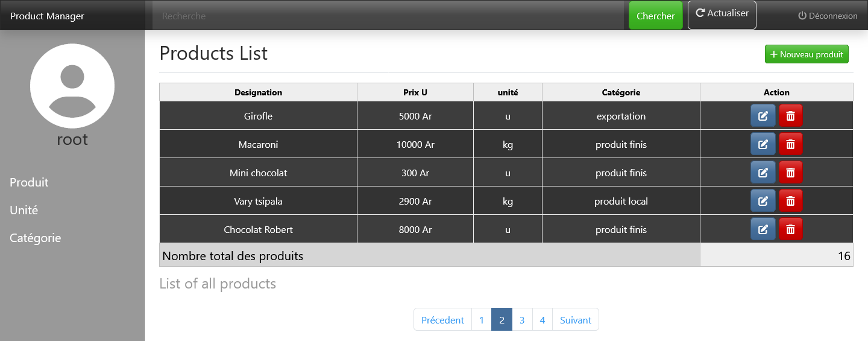Click Vary tsipala's kg unit cell
Viewport: 868px width, 341px height.
click(x=508, y=201)
